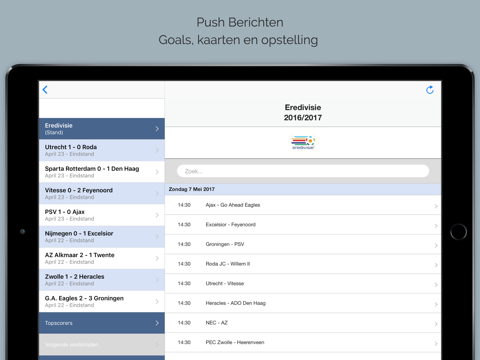Viewport: 480px width, 360px height.
Task: Chevron for Heracles - ADO Den Haag
Action: 436,305
